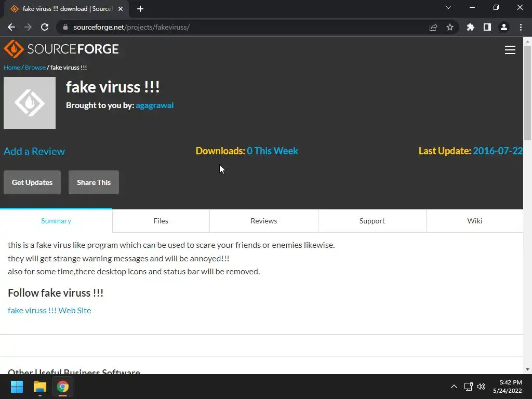Toggle the Chrome side panel icon
This screenshot has height=399, width=532.
(x=487, y=27)
